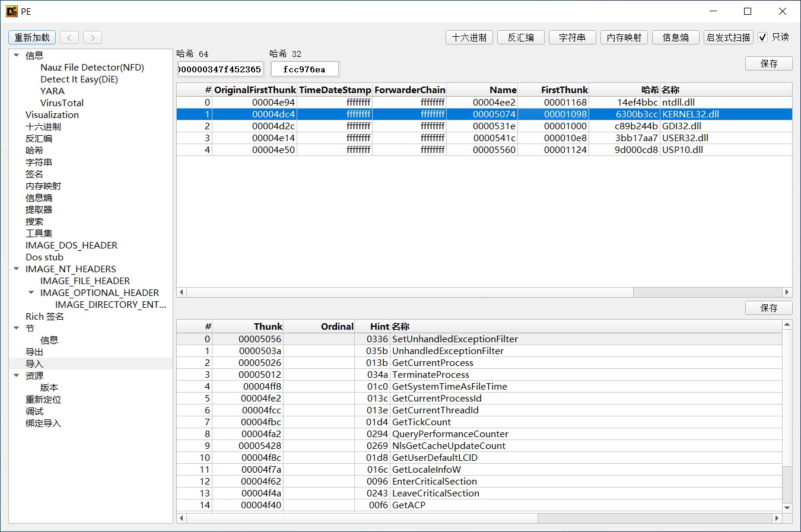Viewport: 801px width, 532px height.
Task: Open the 反汇编 disassembly button
Action: [521, 37]
